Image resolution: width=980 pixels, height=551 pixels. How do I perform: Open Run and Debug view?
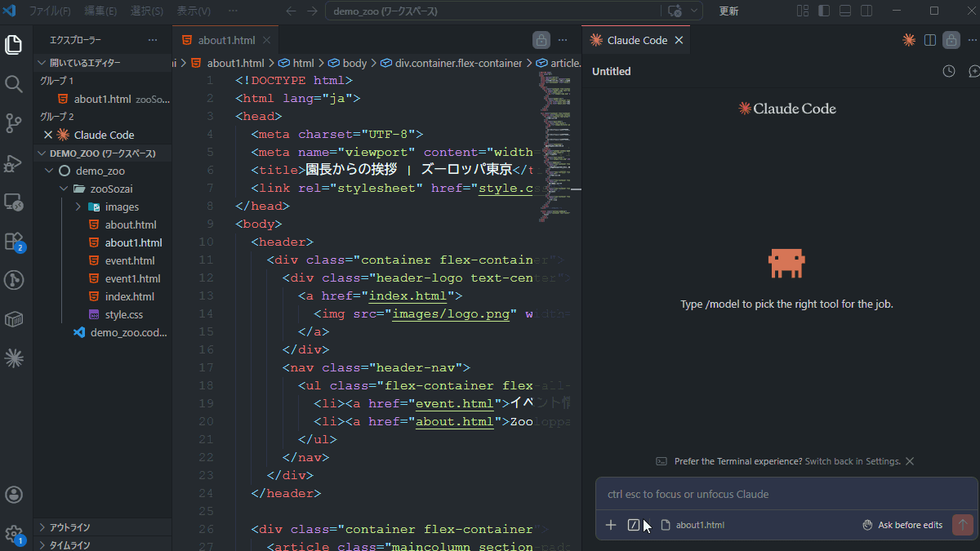pos(14,162)
